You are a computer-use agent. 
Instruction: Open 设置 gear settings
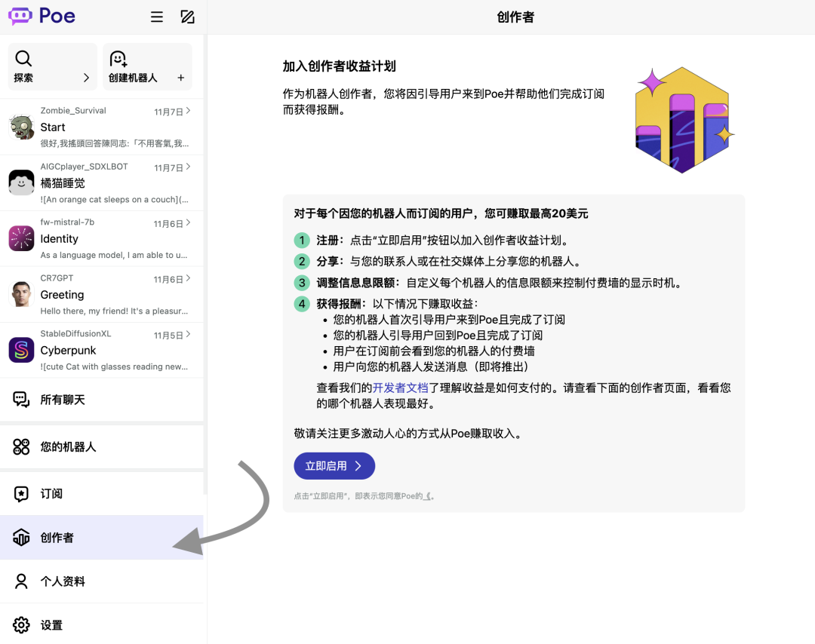51,625
